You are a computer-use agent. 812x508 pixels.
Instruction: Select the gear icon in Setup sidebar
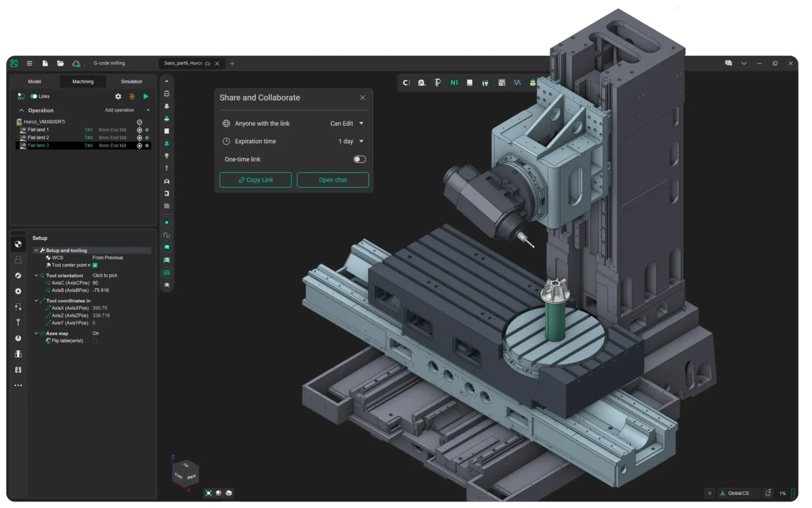pos(18,291)
